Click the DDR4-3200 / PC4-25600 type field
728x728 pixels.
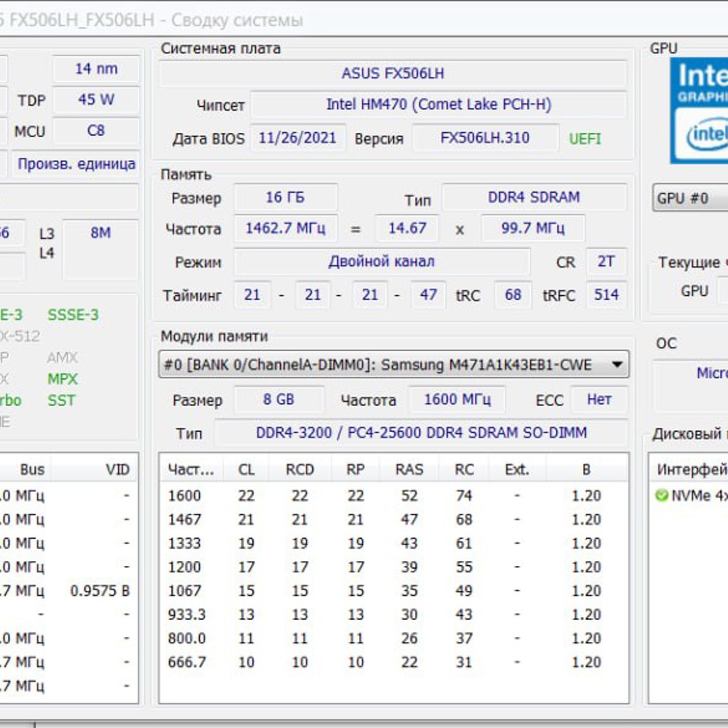pos(422,433)
